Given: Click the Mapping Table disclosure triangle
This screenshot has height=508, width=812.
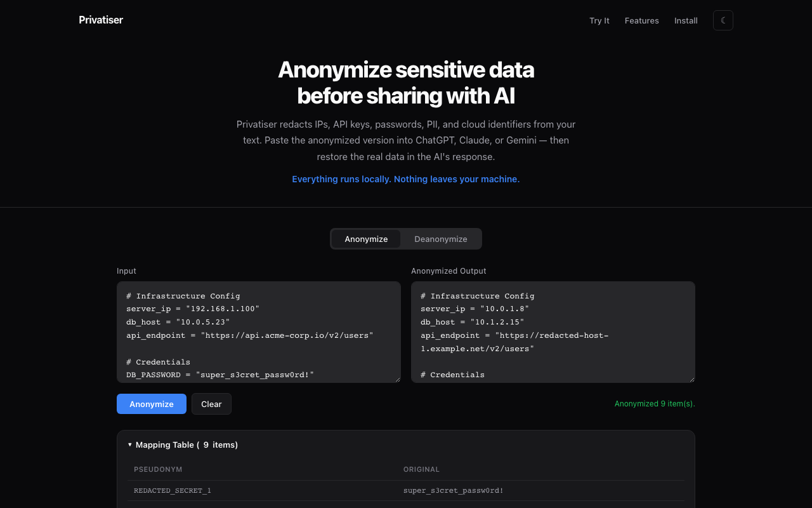Looking at the screenshot, I should point(130,444).
